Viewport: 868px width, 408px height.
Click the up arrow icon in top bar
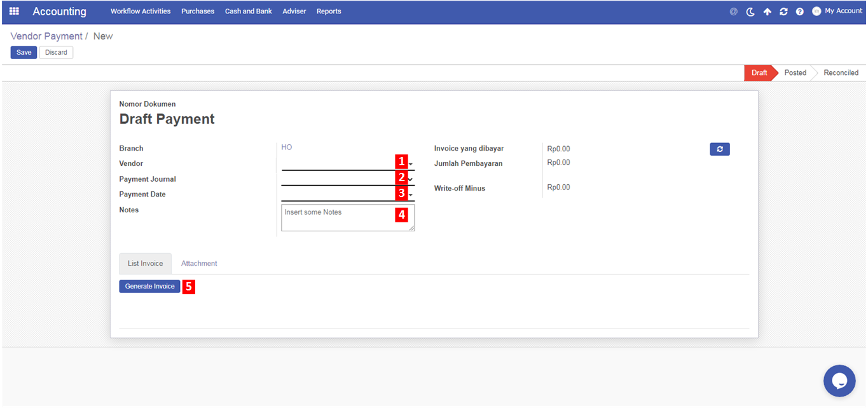point(767,11)
